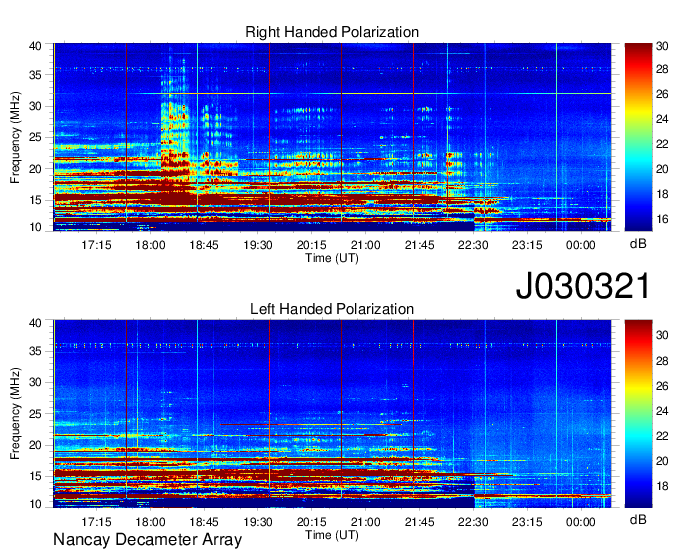The height and width of the screenshot is (552, 680).
Task: Click the 17:15 tick under upper plot
Action: click(96, 245)
